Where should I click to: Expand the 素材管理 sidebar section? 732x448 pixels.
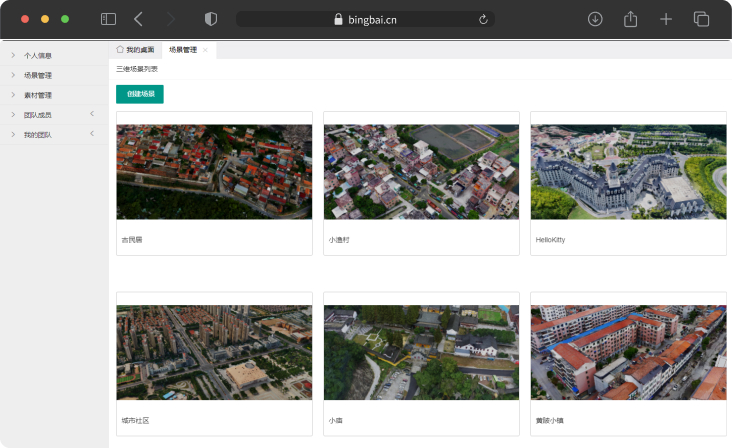(38, 95)
